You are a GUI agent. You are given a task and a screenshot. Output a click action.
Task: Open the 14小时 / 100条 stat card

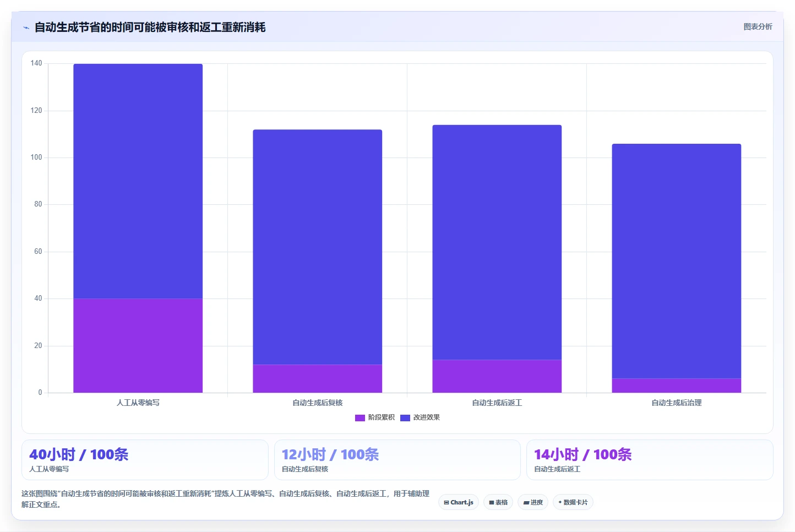coord(650,460)
